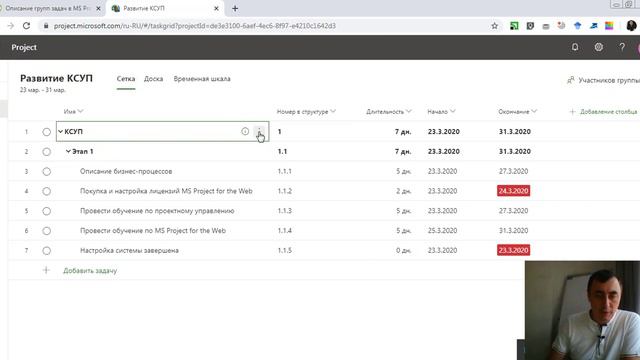This screenshot has height=360, width=640.
Task: Open the Окончание column dropdown
Action: coord(534,111)
